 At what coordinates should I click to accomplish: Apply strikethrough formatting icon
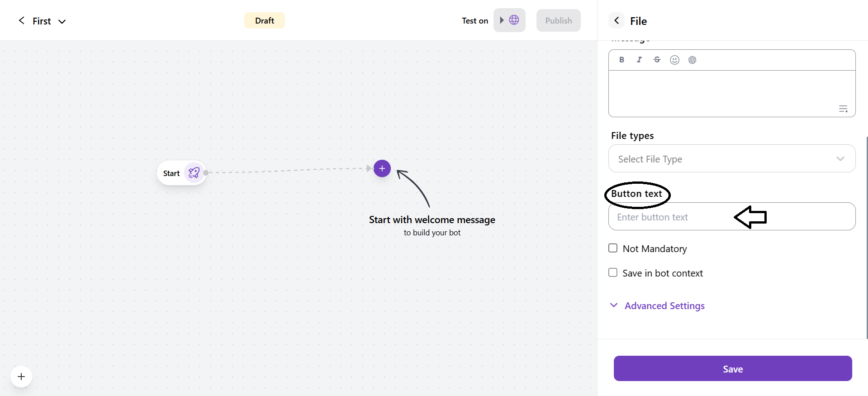pos(657,60)
